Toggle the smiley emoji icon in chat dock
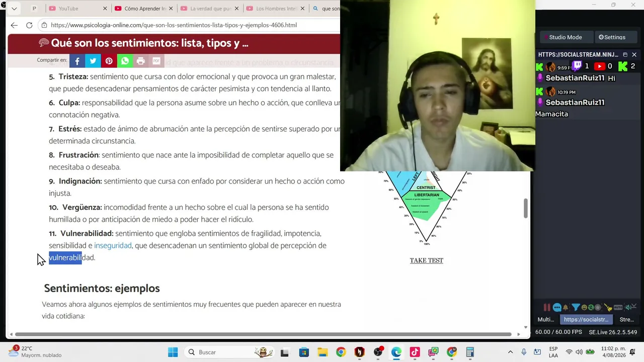The height and width of the screenshot is (362, 644). 584,307
